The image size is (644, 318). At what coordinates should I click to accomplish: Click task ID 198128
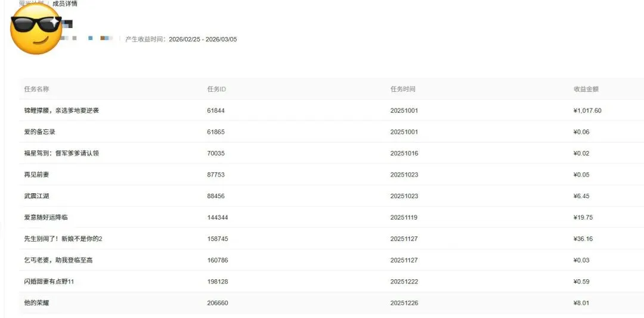218,282
